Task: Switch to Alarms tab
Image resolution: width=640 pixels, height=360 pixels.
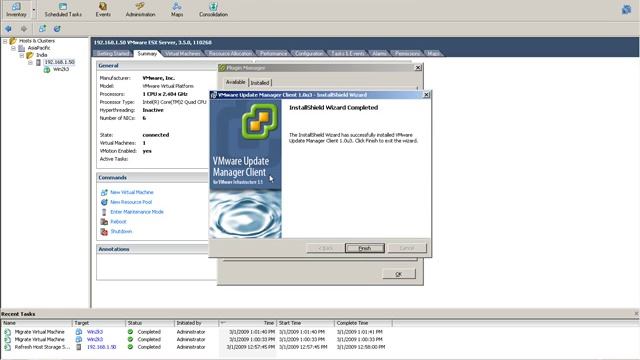Action: tap(379, 53)
